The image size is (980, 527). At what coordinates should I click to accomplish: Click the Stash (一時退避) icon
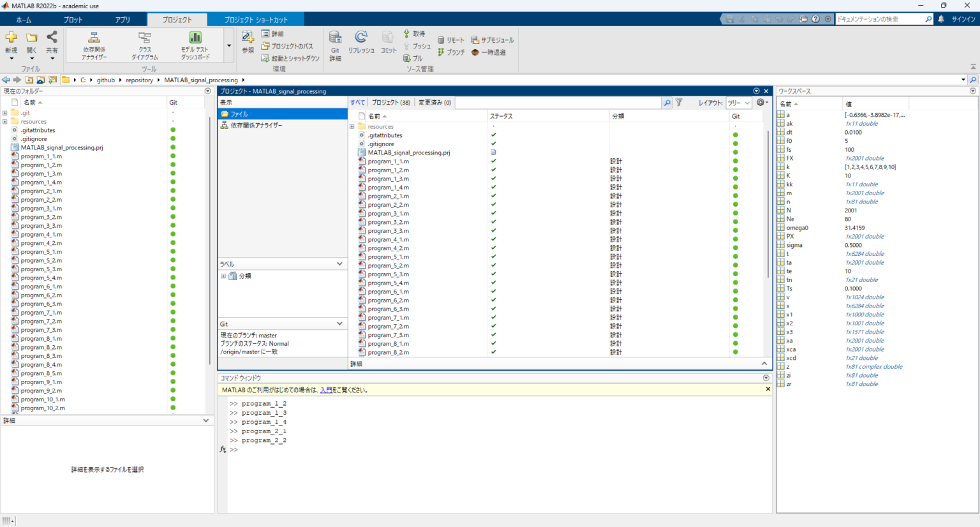475,52
